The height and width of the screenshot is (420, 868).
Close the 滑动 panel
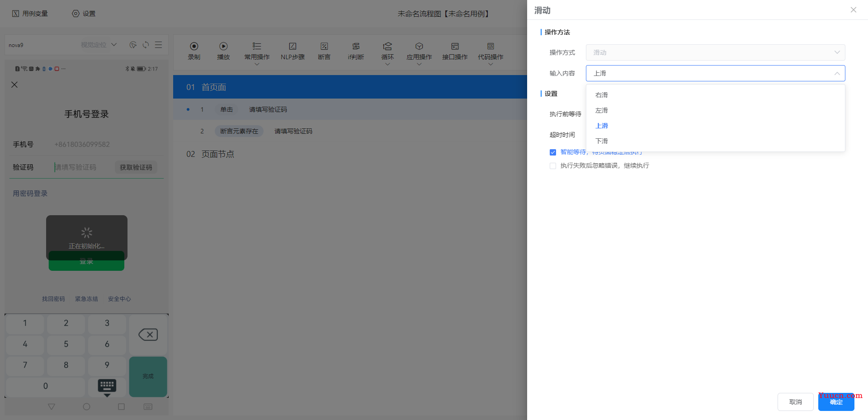(x=854, y=10)
